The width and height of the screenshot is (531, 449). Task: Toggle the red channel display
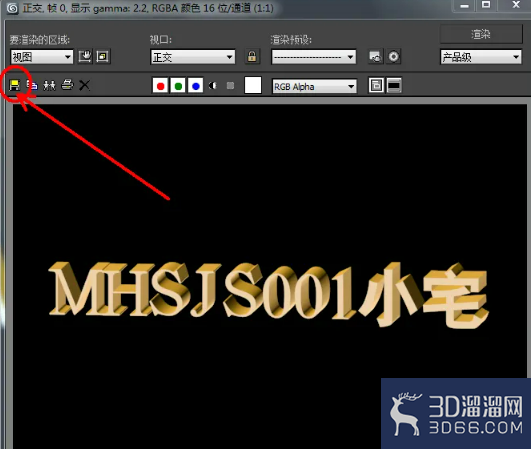click(x=160, y=86)
